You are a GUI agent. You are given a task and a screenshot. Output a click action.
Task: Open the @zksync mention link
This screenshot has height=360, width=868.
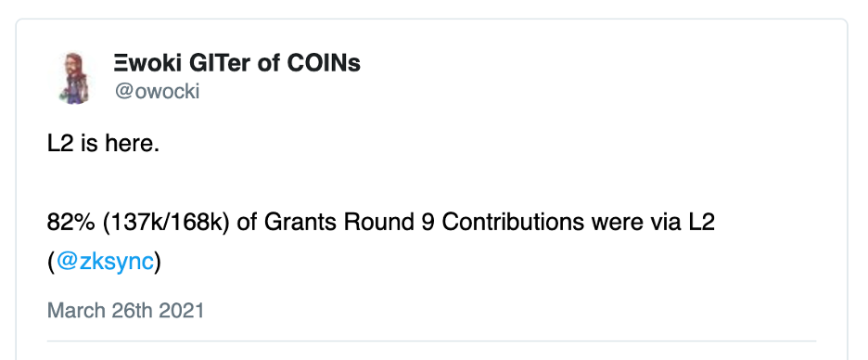(105, 262)
